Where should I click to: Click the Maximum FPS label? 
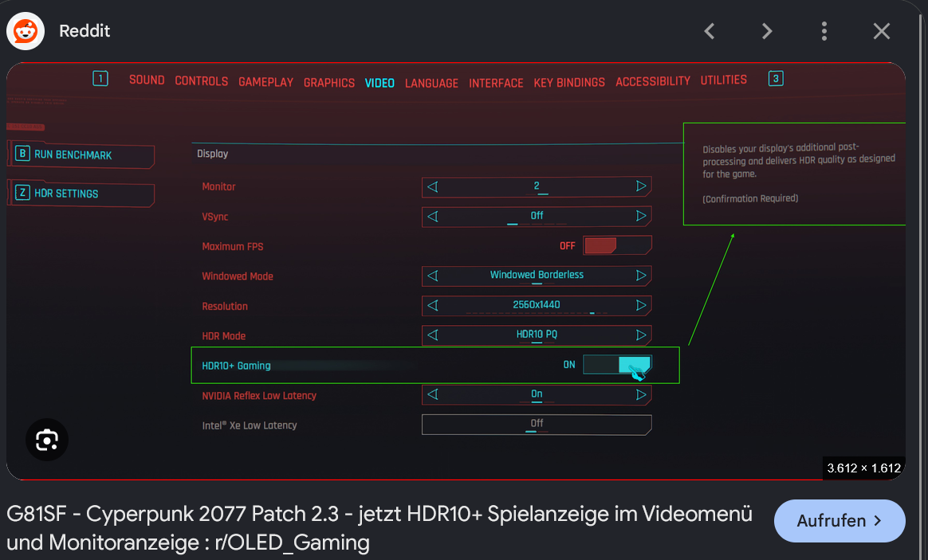click(233, 247)
